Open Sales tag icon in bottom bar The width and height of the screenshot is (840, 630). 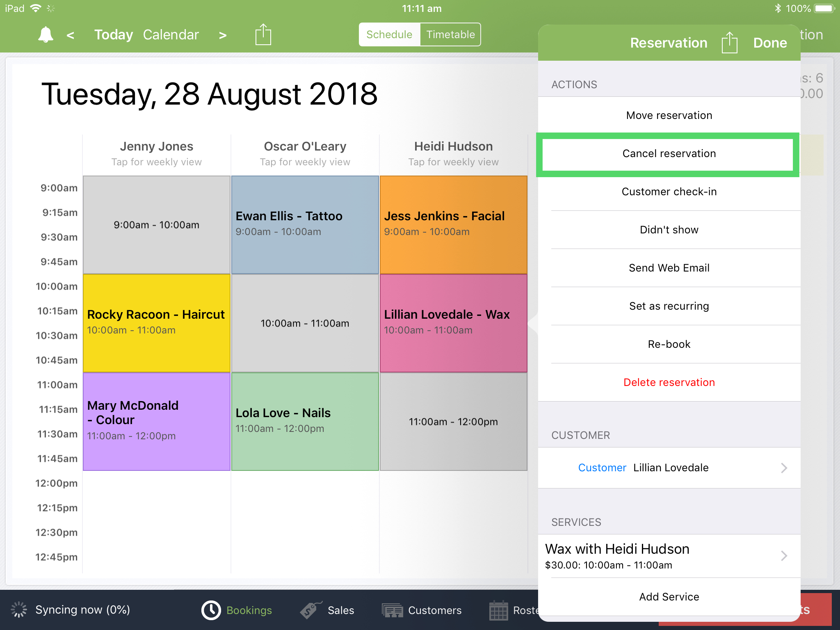pyautogui.click(x=310, y=610)
